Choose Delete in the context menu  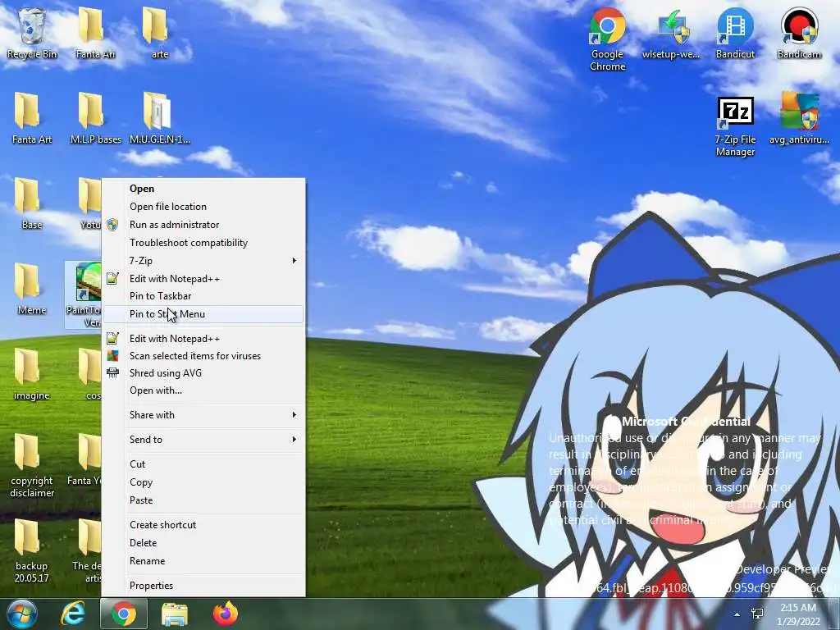(x=203, y=543)
